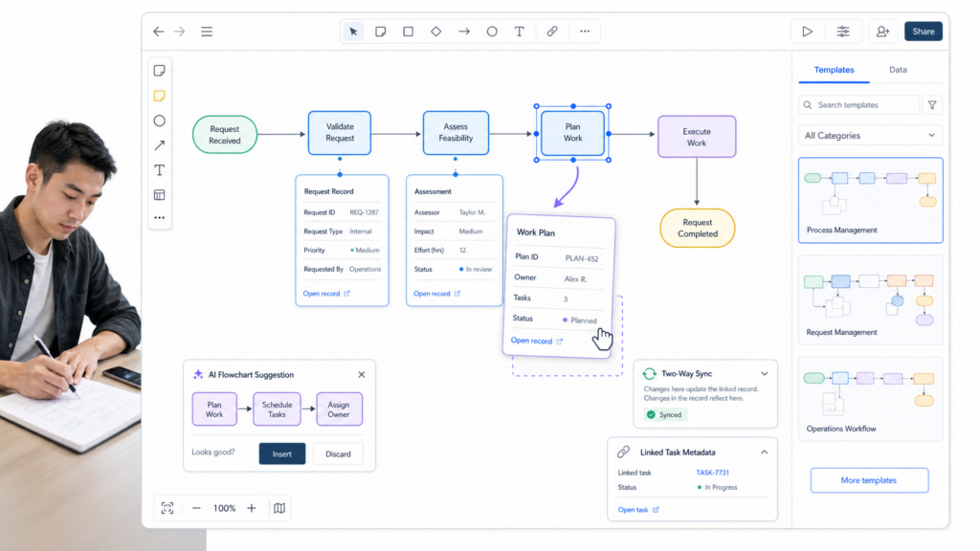The width and height of the screenshot is (980, 551).
Task: Select the text tool in left sidebar
Action: 160,170
